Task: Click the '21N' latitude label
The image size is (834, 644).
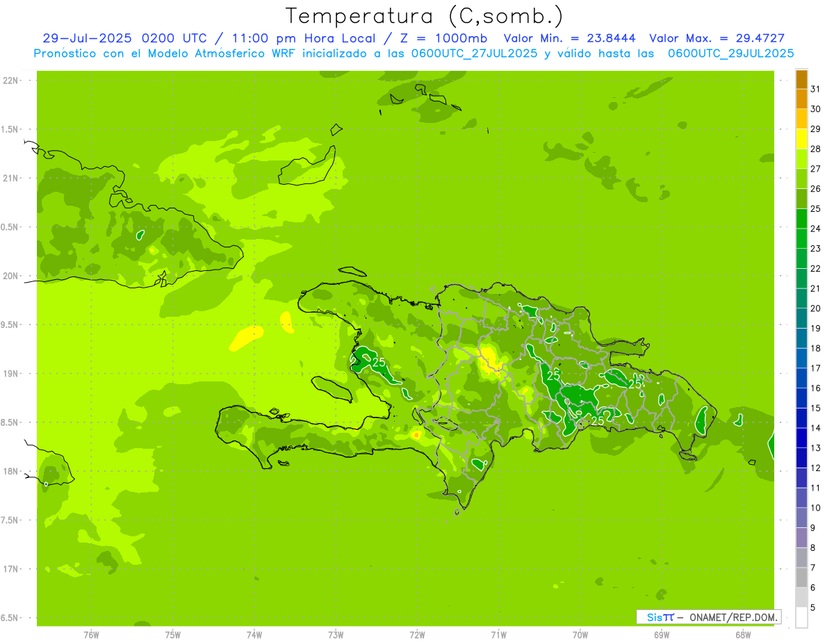Action: click(12, 179)
